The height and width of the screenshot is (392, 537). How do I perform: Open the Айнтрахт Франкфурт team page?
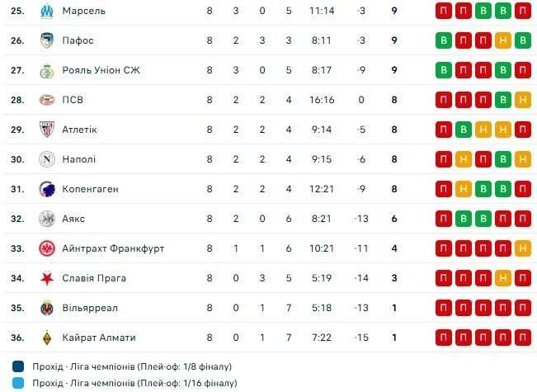[x=113, y=248]
